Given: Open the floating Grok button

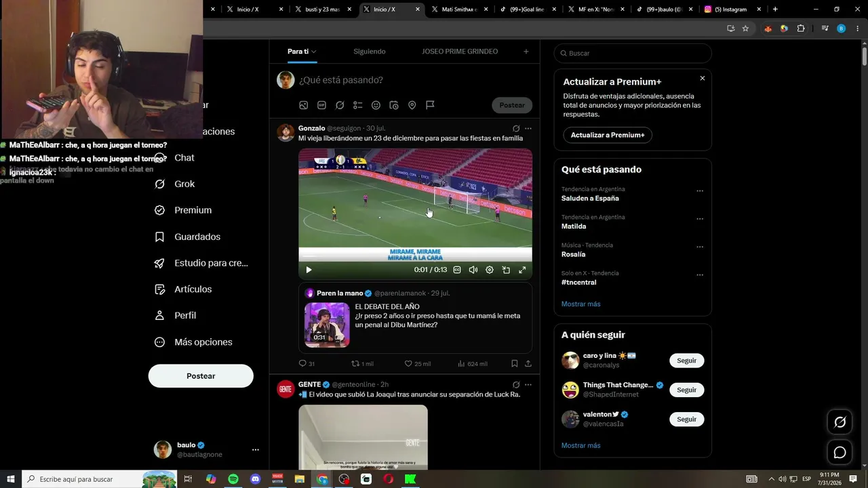Looking at the screenshot, I should [840, 422].
